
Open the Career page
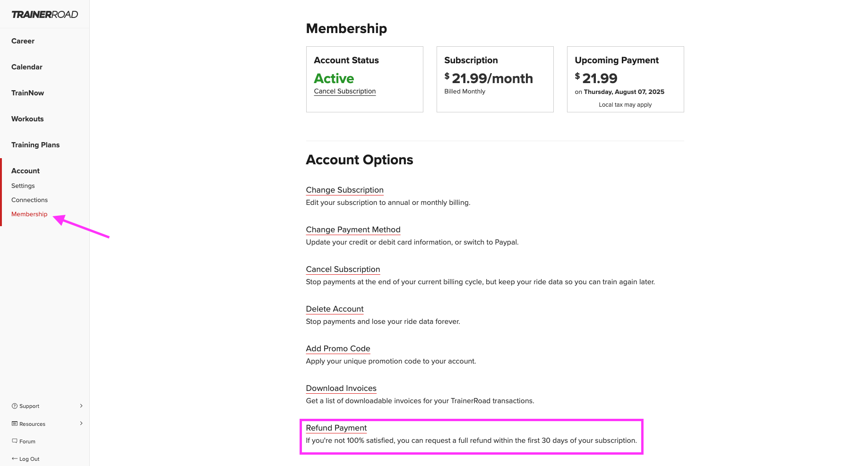23,41
